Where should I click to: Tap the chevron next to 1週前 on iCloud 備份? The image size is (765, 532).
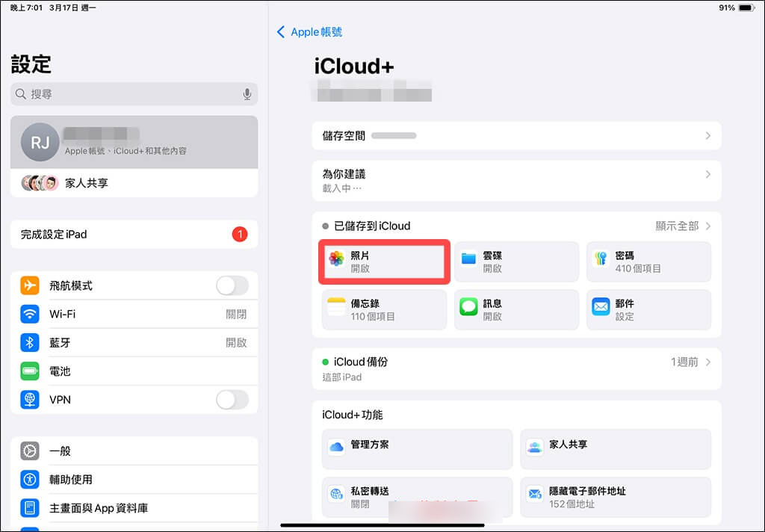click(x=708, y=362)
